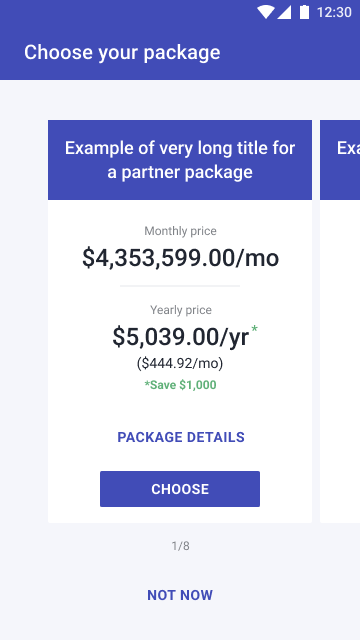Click the CHOOSE button
Image resolution: width=360 pixels, height=640 pixels.
[x=180, y=489]
